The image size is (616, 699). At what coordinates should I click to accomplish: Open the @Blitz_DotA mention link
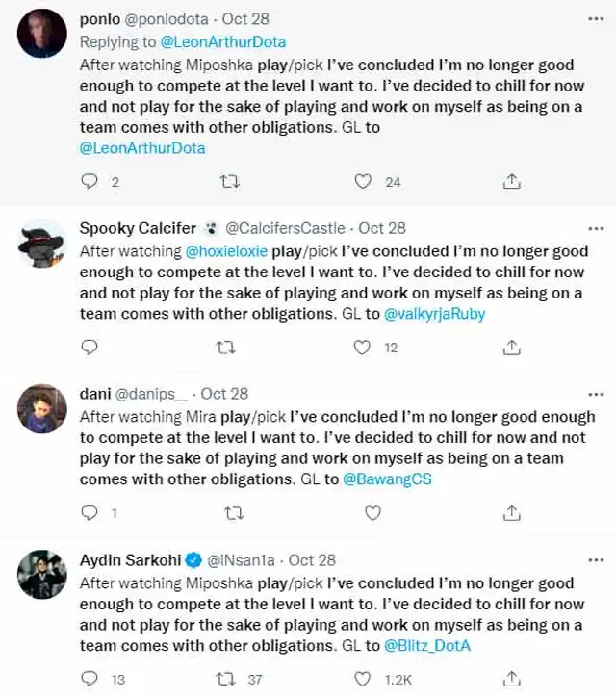point(428,646)
